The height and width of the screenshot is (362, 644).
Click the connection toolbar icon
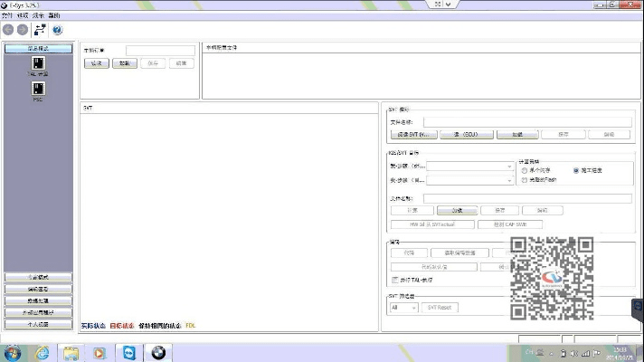point(40,30)
